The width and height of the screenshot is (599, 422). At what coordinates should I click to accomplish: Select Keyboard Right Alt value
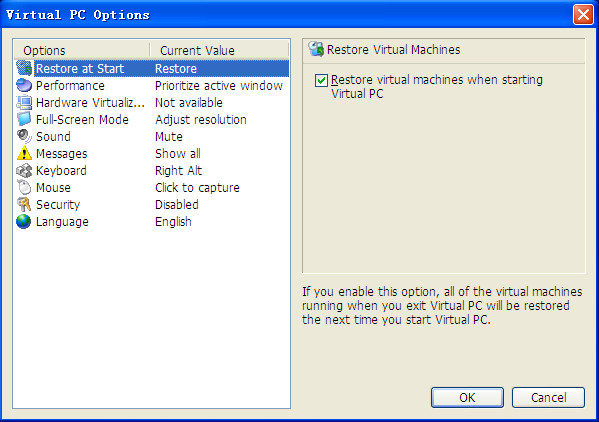(178, 171)
